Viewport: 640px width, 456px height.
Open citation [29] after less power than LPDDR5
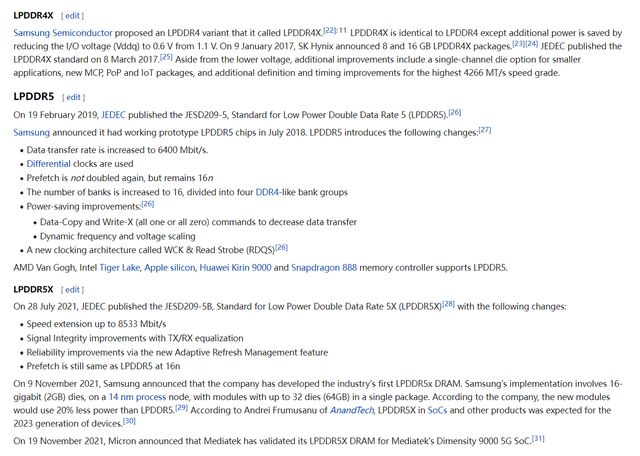click(x=181, y=408)
